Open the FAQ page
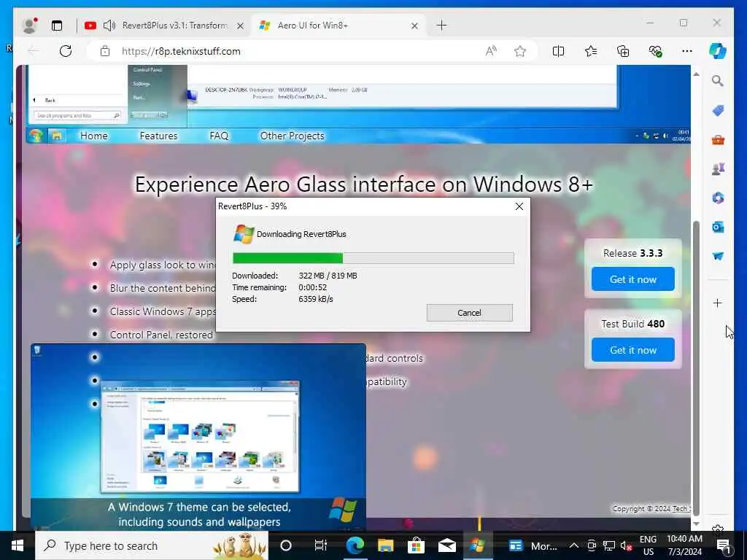 click(x=219, y=136)
